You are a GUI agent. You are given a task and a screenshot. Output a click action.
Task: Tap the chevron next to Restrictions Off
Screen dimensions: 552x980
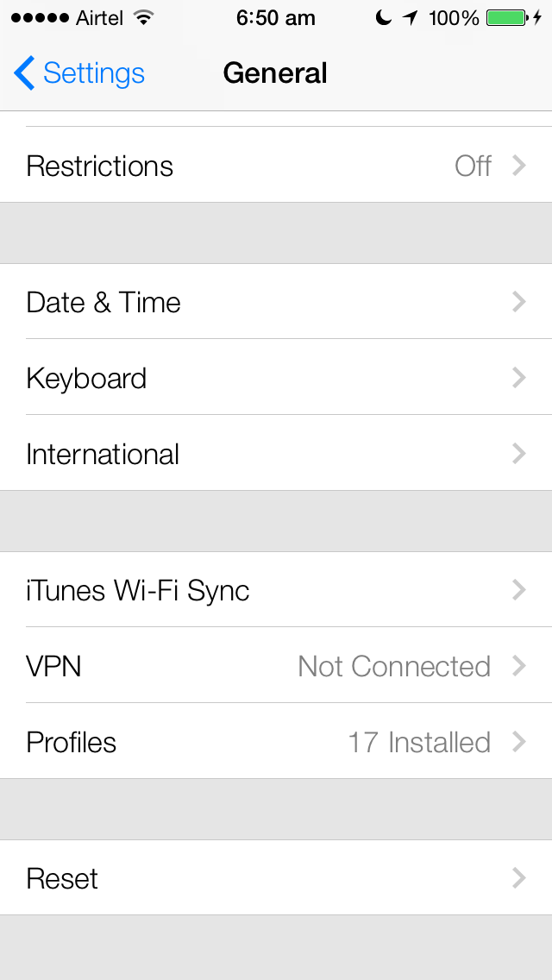point(518,166)
